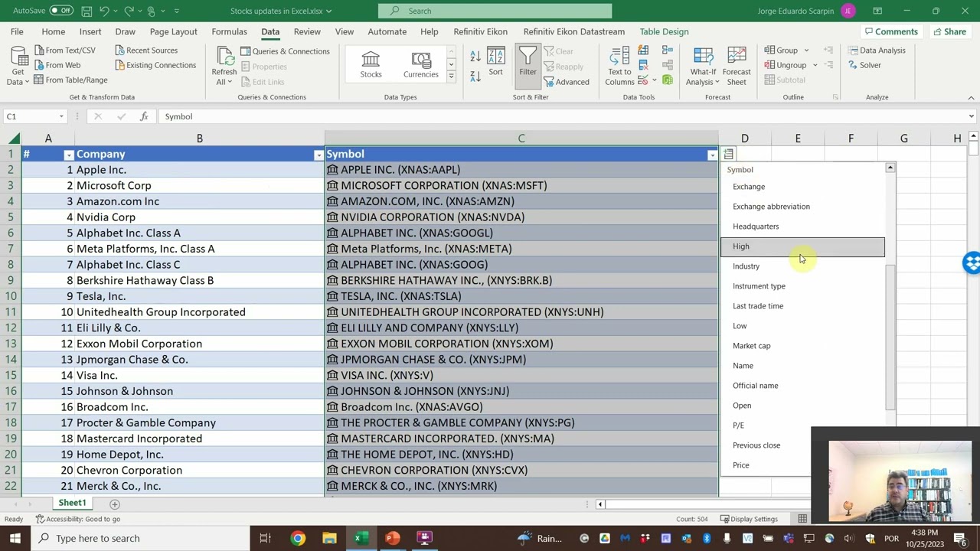
Task: Convert selection to Stocks data type
Action: coord(371,64)
